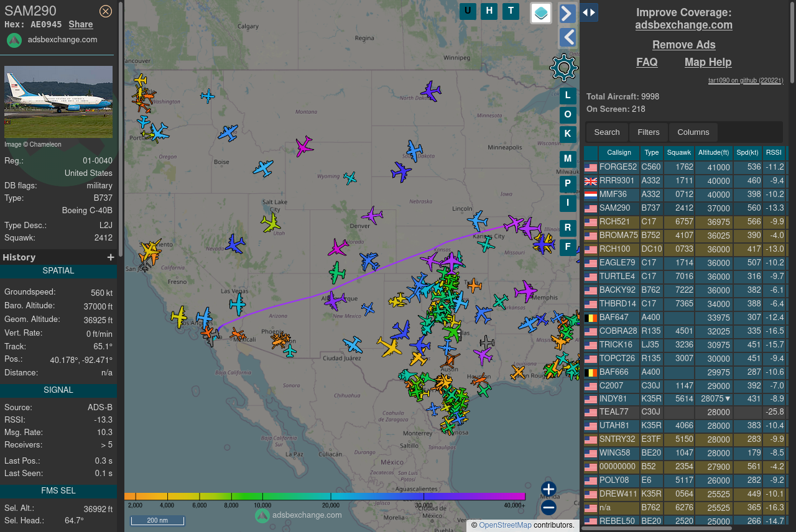Select the BAF647 row in aircraft table

point(685,318)
